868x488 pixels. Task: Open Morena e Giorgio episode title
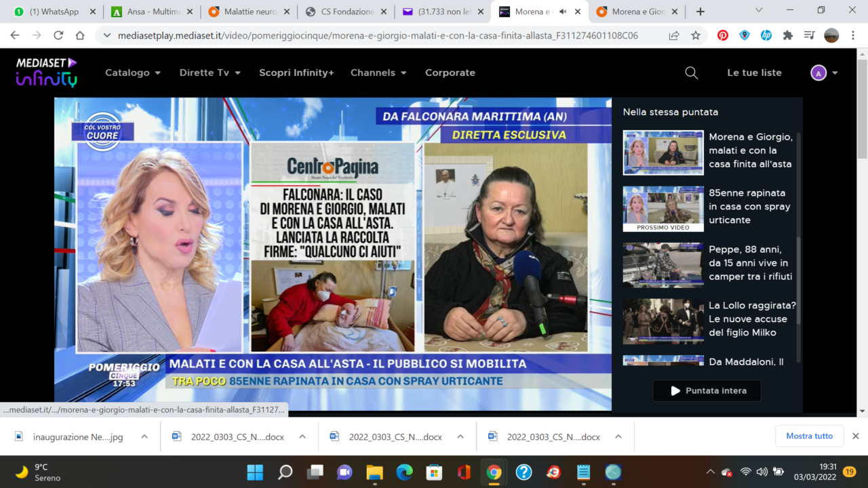point(751,150)
